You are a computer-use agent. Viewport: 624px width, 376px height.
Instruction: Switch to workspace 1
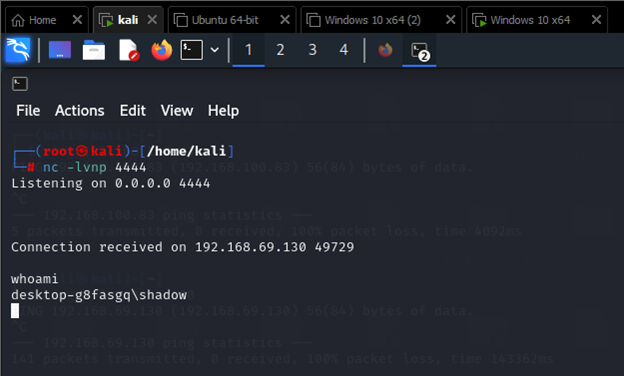(x=248, y=50)
